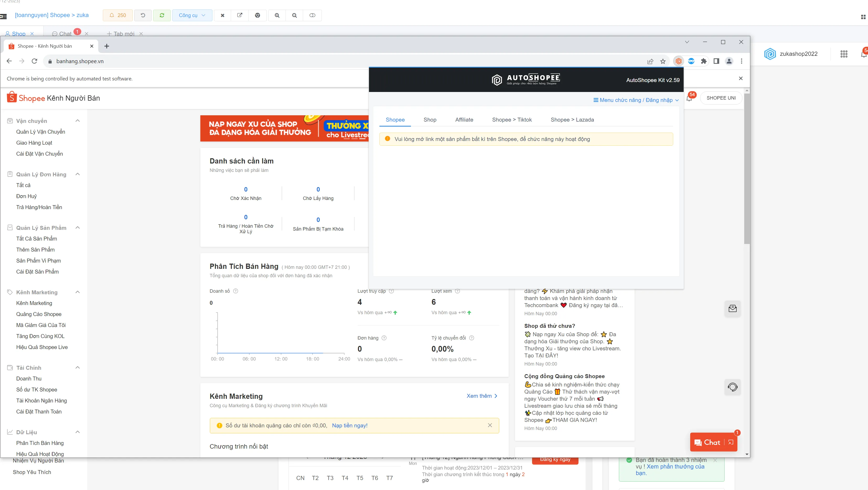The image size is (868, 490).
Task: Switch to the Affiliate tab in AutoShopee
Action: (x=464, y=119)
